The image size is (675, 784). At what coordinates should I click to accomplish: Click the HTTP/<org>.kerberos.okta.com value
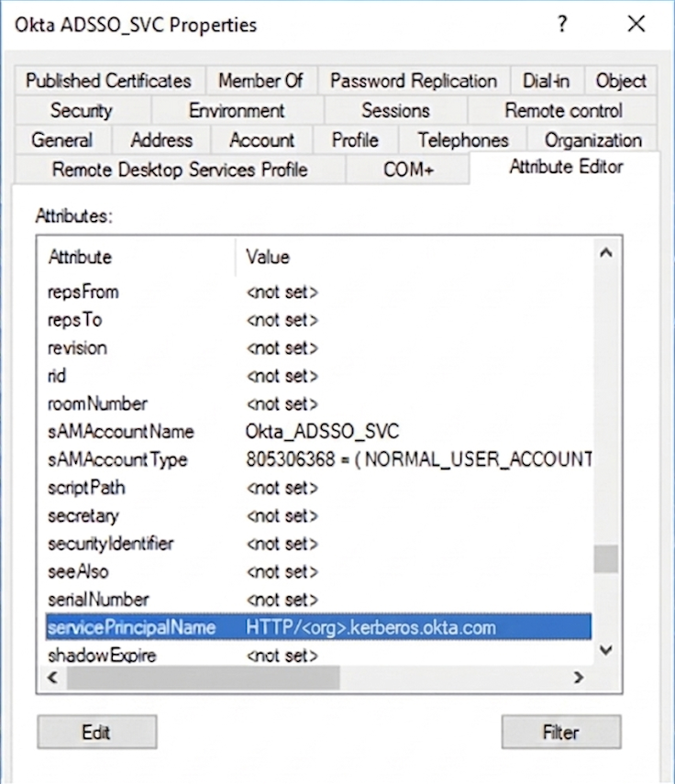click(371, 627)
